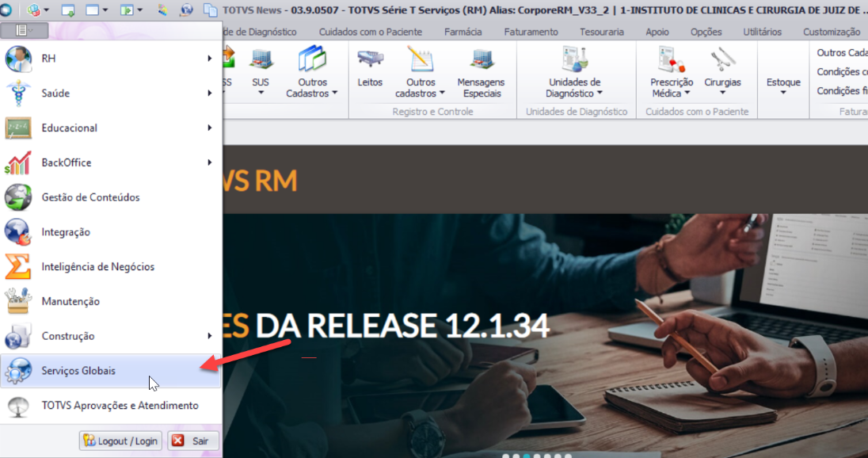Switch to the Tesouraria tab

[x=602, y=32]
